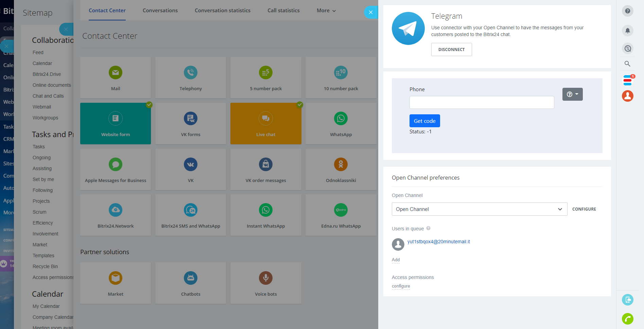Switch to the Conversations tab
This screenshot has height=329, width=644.
[160, 11]
